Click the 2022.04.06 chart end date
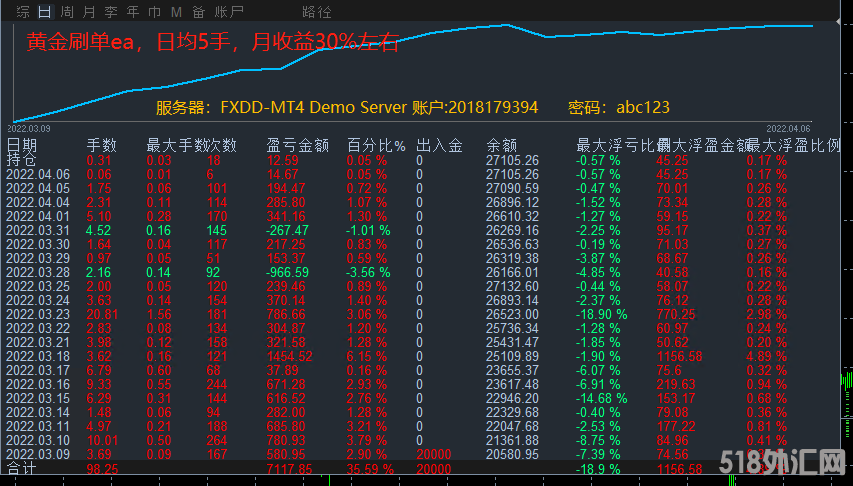This screenshot has height=486, width=853. tap(788, 129)
